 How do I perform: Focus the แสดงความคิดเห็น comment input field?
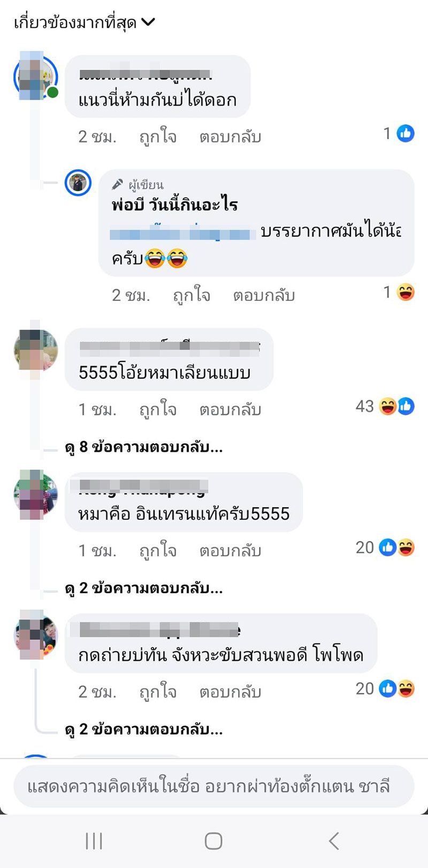[x=214, y=786]
